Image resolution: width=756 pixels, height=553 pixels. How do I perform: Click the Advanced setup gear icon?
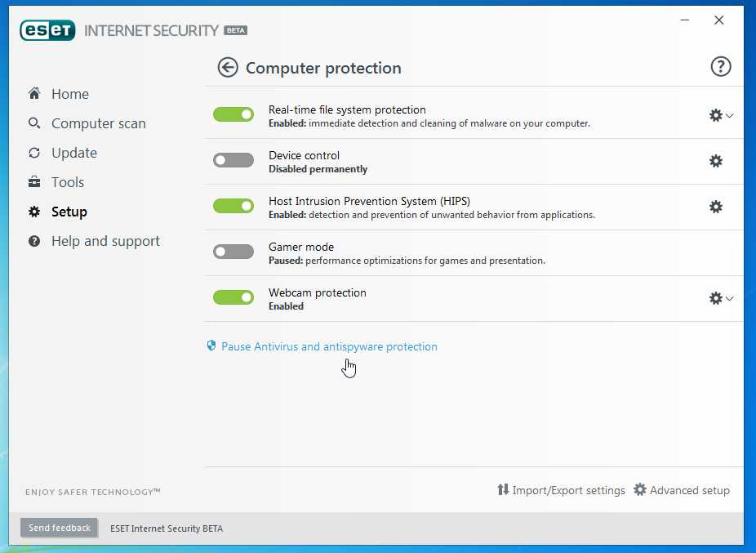pyautogui.click(x=640, y=490)
